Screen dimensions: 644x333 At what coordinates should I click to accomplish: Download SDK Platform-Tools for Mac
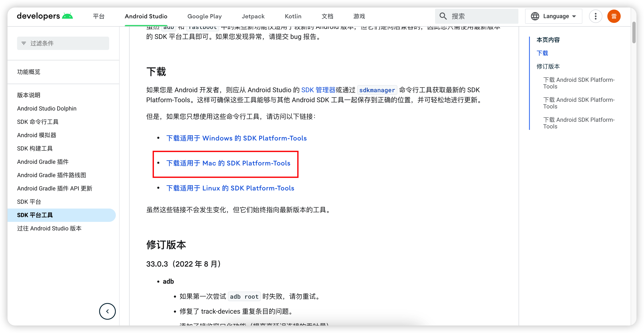228,163
